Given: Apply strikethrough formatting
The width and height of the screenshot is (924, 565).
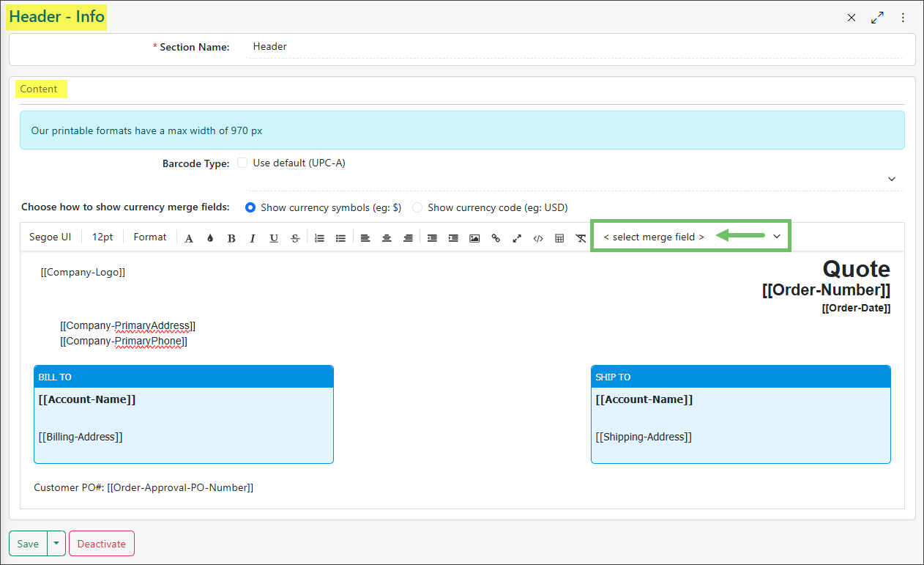Looking at the screenshot, I should pyautogui.click(x=294, y=237).
